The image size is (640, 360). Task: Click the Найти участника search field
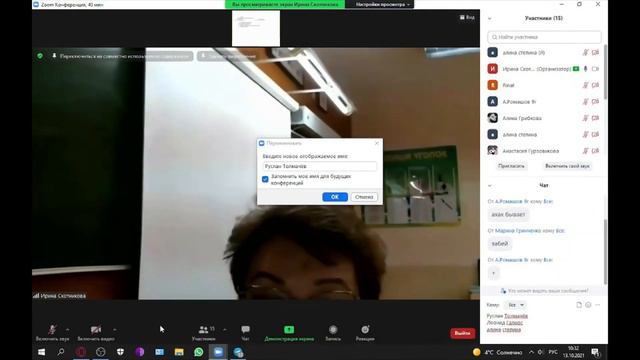coord(544,37)
